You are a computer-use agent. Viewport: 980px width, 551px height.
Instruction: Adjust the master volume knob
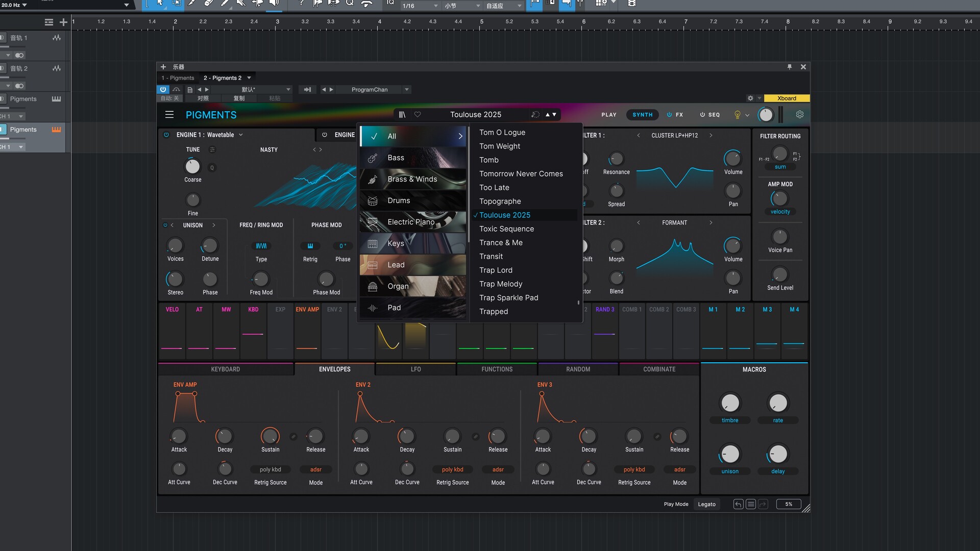tap(766, 115)
